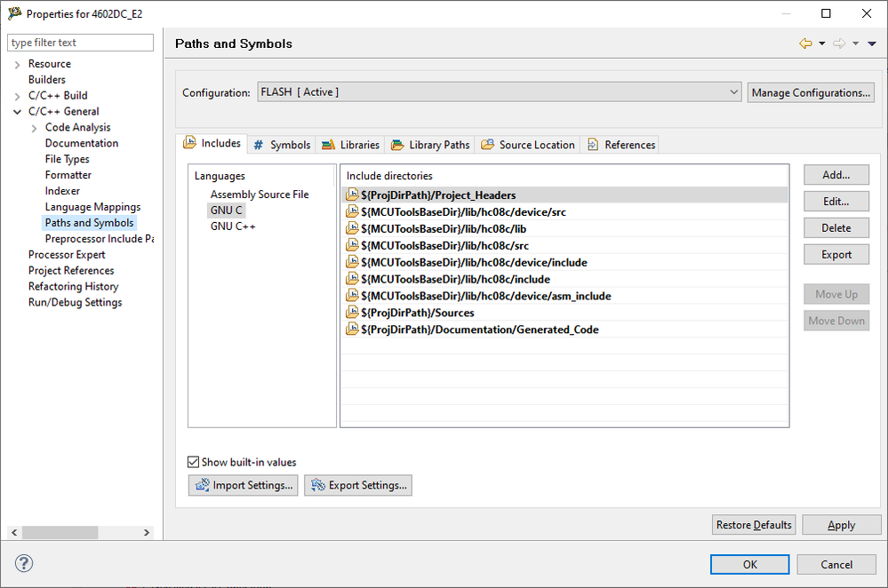Click the Library Paths tab icon
The height and width of the screenshot is (588, 888).
[396, 145]
